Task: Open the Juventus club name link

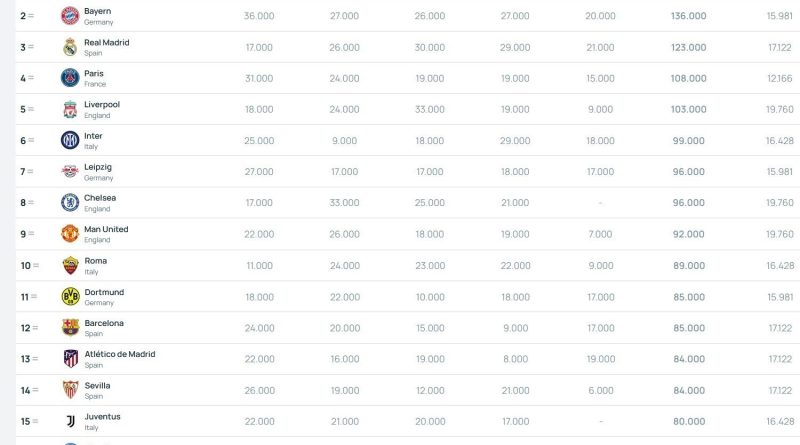Action: tap(102, 417)
